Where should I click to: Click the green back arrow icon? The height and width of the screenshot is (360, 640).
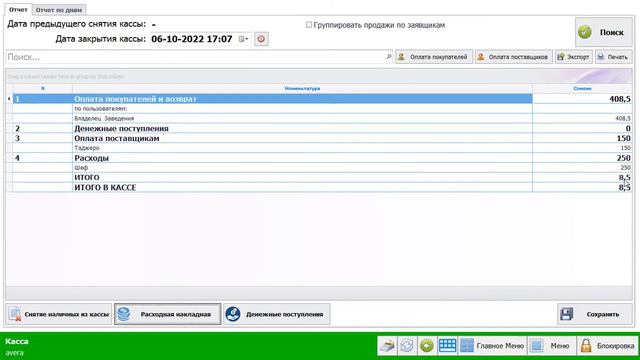427,346
